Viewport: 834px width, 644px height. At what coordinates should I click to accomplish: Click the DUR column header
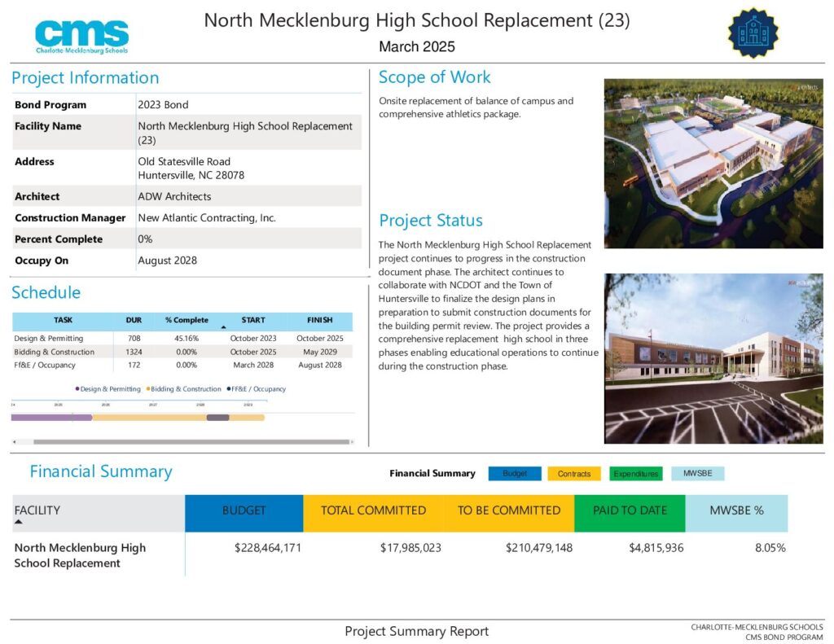[134, 320]
